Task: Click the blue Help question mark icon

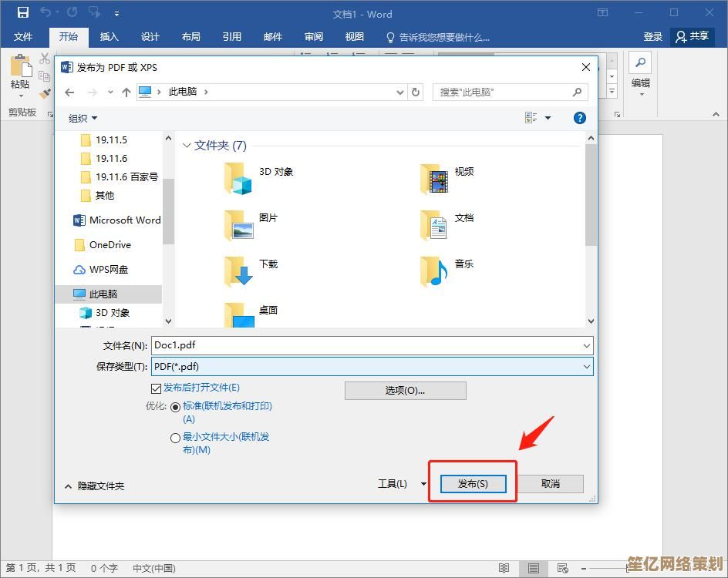Action: (x=579, y=118)
